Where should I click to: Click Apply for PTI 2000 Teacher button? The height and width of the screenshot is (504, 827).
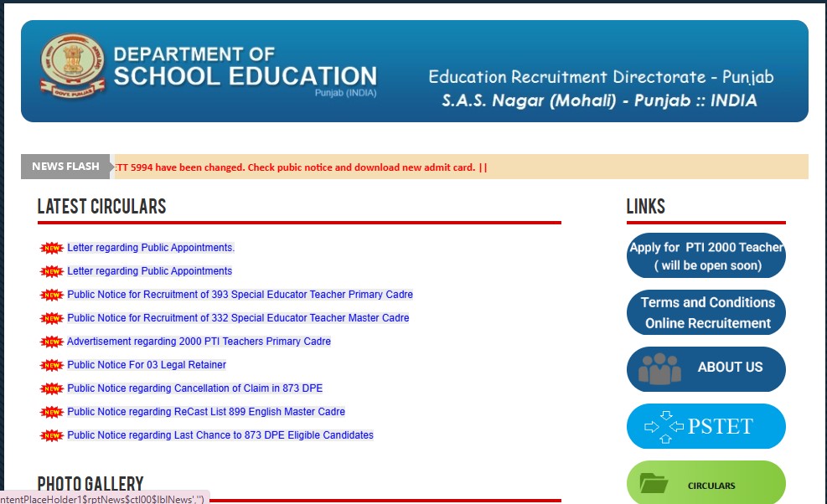tap(706, 255)
